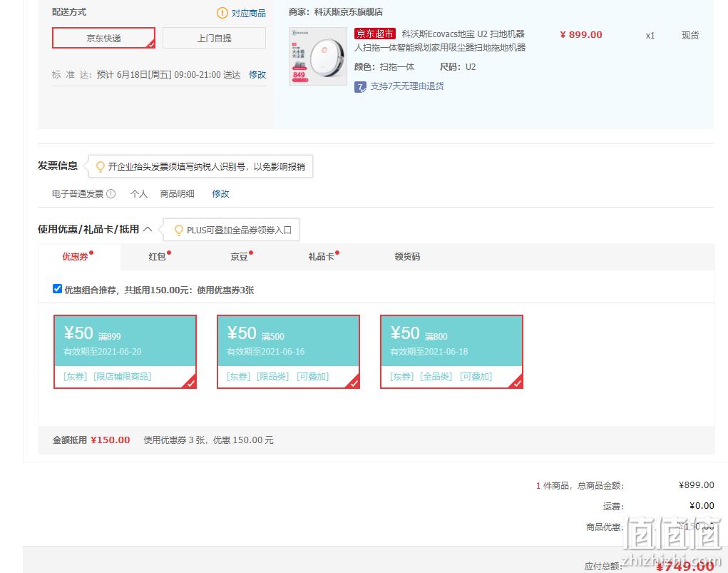Click the lightbulb icon in the invoice tip
The width and height of the screenshot is (728, 573).
click(x=100, y=166)
